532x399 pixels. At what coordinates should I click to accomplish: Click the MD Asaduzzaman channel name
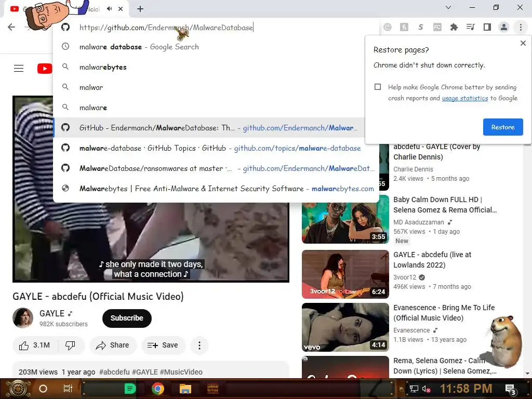pos(418,222)
